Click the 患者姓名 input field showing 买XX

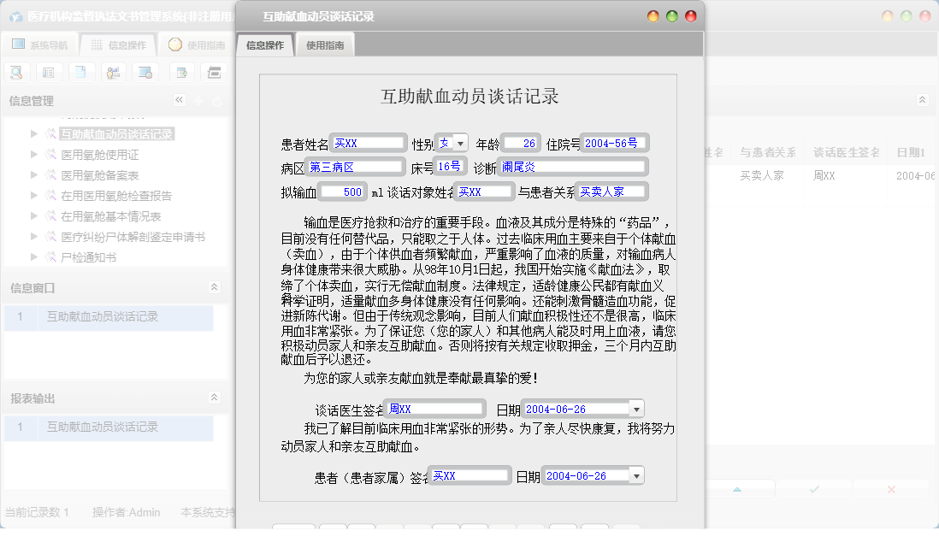tap(367, 143)
